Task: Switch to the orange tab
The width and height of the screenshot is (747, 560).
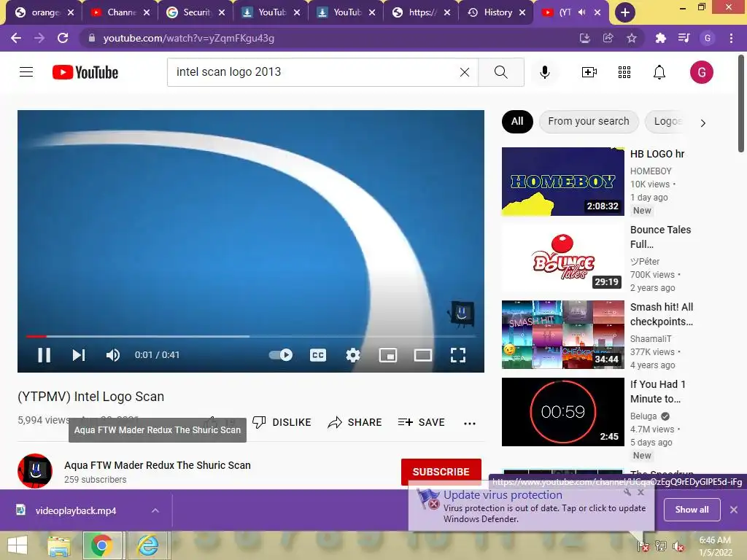Action: (44, 12)
